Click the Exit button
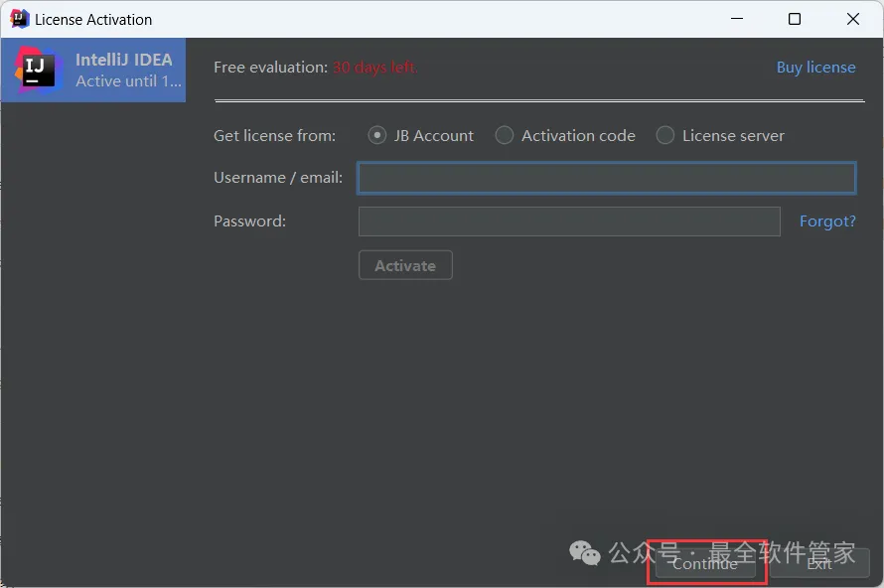The height and width of the screenshot is (588, 884). pyautogui.click(x=819, y=564)
